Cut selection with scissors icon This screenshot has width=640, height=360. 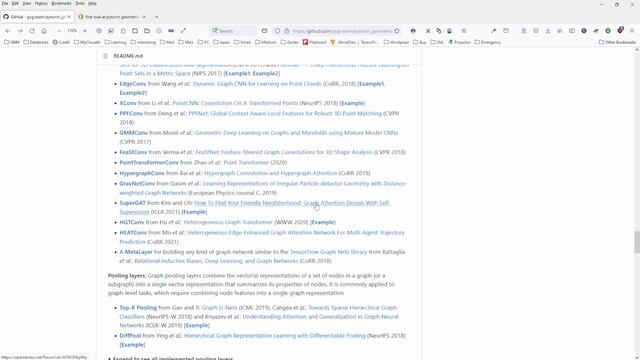coord(428,31)
